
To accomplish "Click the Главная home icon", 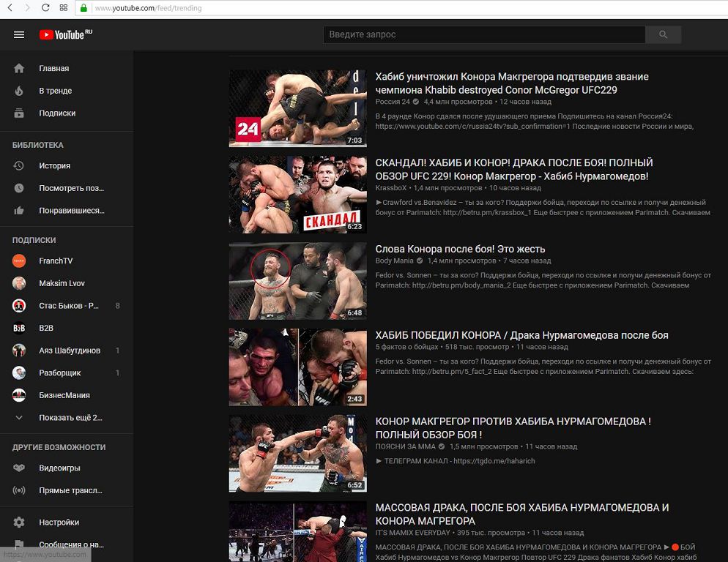I will 19,68.
